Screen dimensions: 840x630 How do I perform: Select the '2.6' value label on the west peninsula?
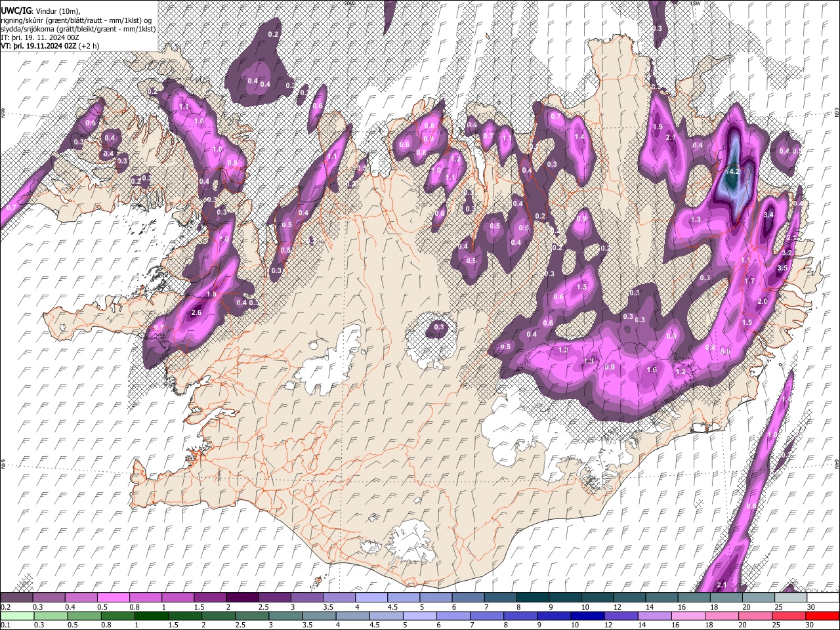196,313
